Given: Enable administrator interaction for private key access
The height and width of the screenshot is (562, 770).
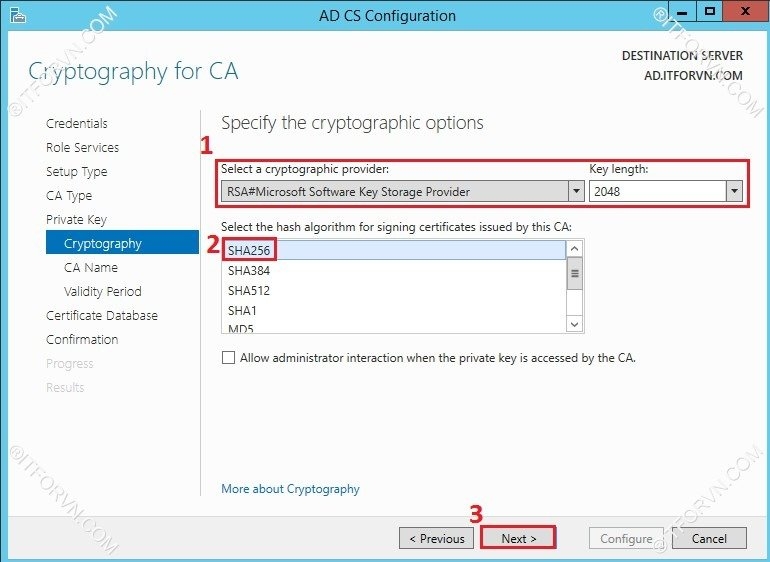Looking at the screenshot, I should click(229, 357).
